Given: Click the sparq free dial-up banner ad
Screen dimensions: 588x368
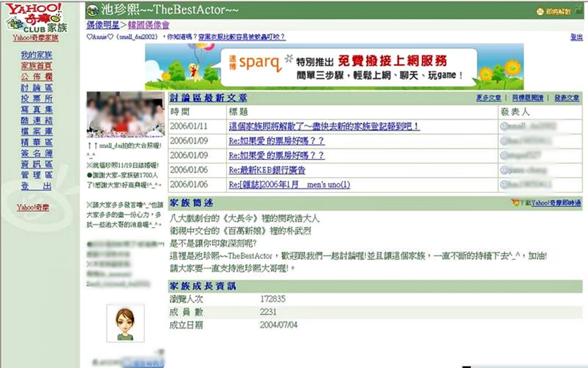Looking at the screenshot, I should click(334, 67).
